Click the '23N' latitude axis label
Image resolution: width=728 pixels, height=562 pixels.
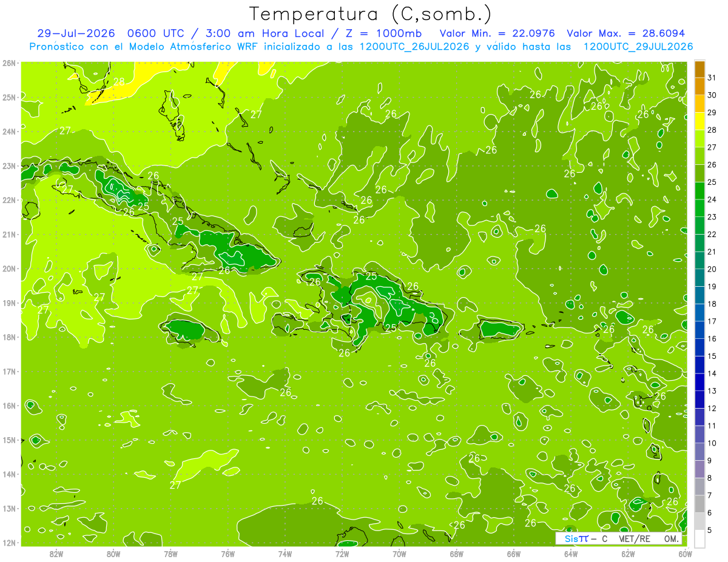coord(9,166)
